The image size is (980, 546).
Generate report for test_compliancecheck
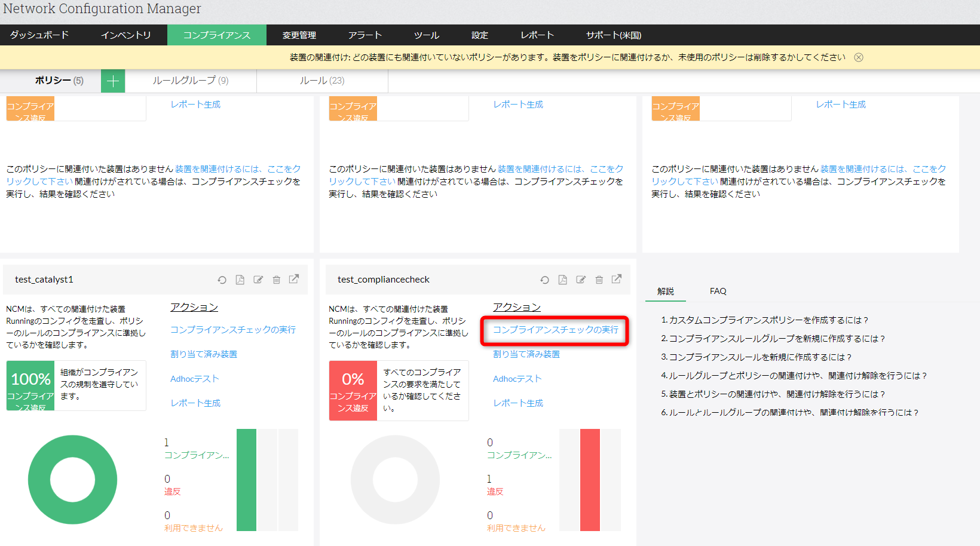coord(518,403)
